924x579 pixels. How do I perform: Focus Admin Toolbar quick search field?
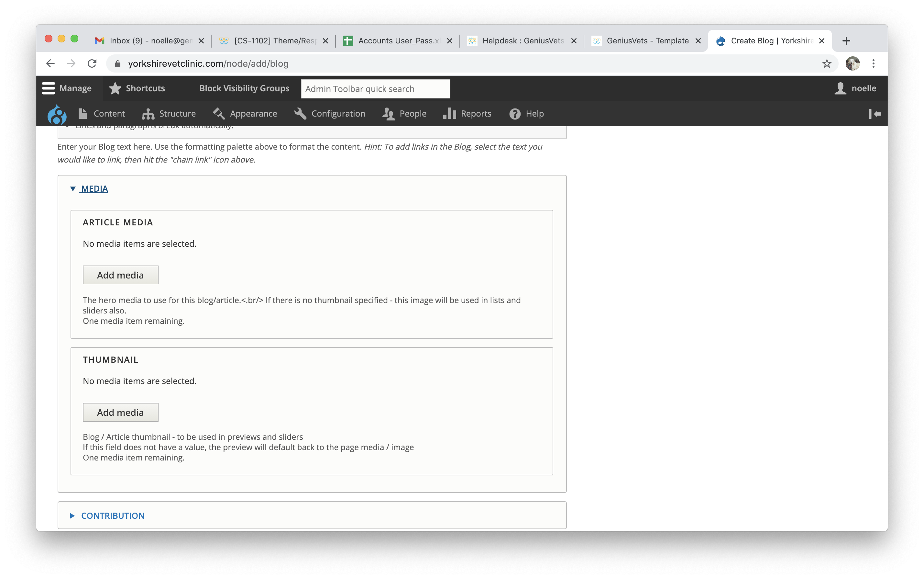pyautogui.click(x=375, y=89)
